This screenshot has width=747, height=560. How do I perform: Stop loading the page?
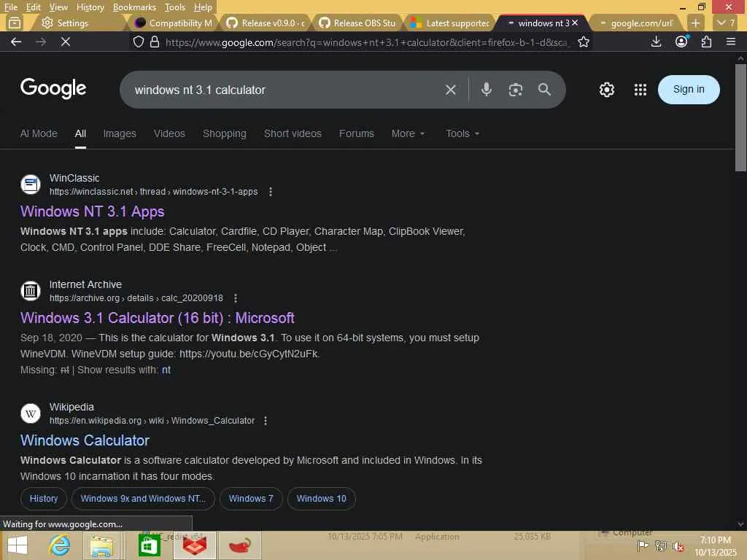click(x=66, y=42)
